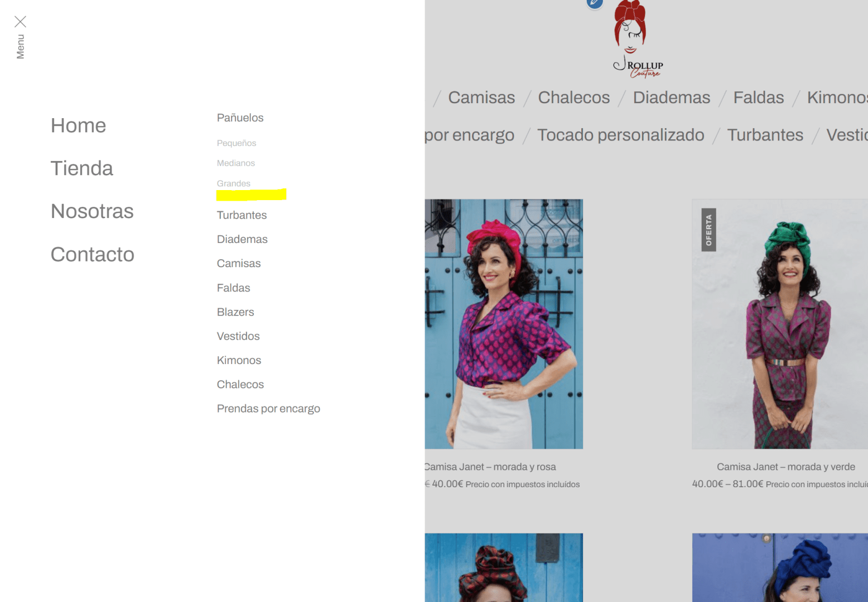
Task: Open the Home menu item
Action: coord(78,125)
